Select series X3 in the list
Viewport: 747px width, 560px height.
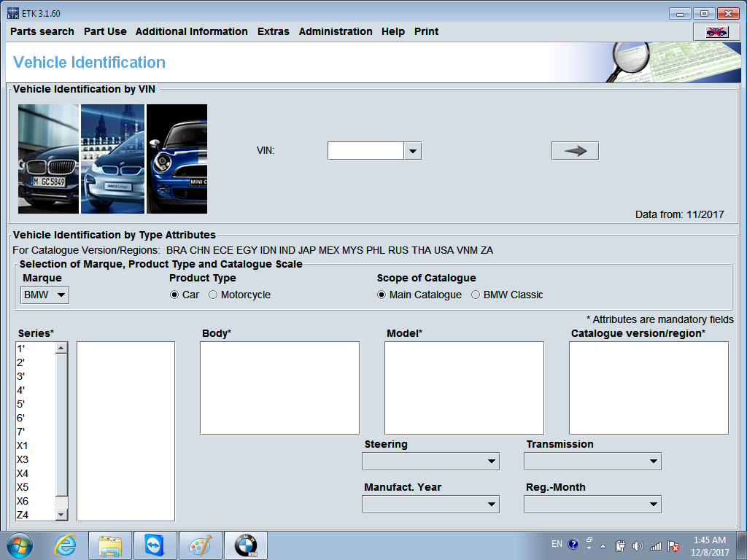point(36,459)
